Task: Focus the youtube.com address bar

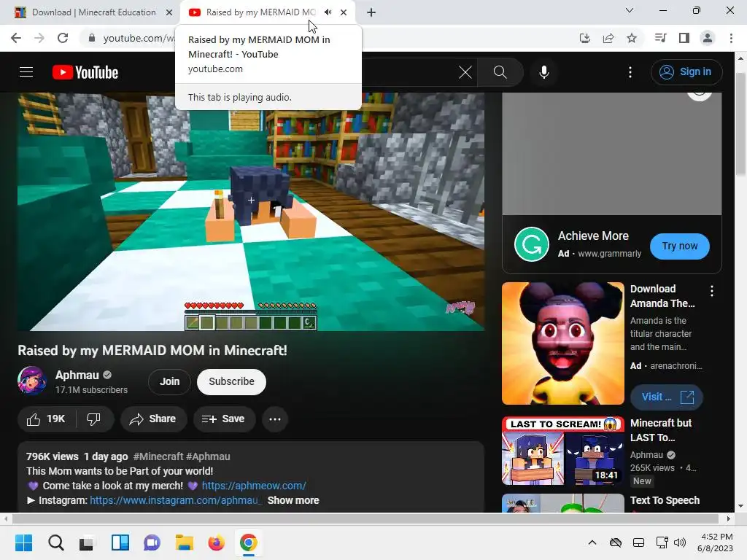Action: (138, 38)
